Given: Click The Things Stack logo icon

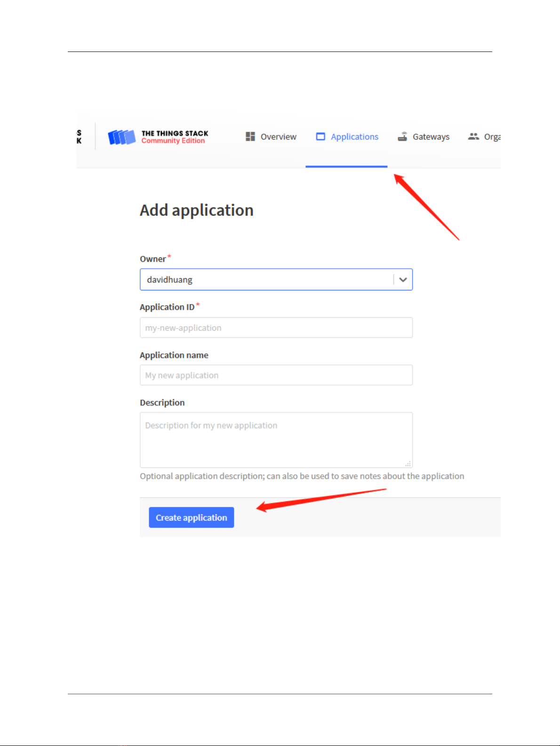Looking at the screenshot, I should (x=121, y=137).
